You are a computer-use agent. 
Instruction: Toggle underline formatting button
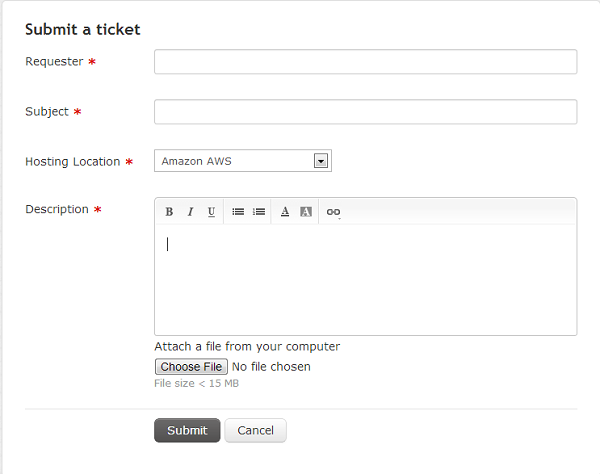211,212
